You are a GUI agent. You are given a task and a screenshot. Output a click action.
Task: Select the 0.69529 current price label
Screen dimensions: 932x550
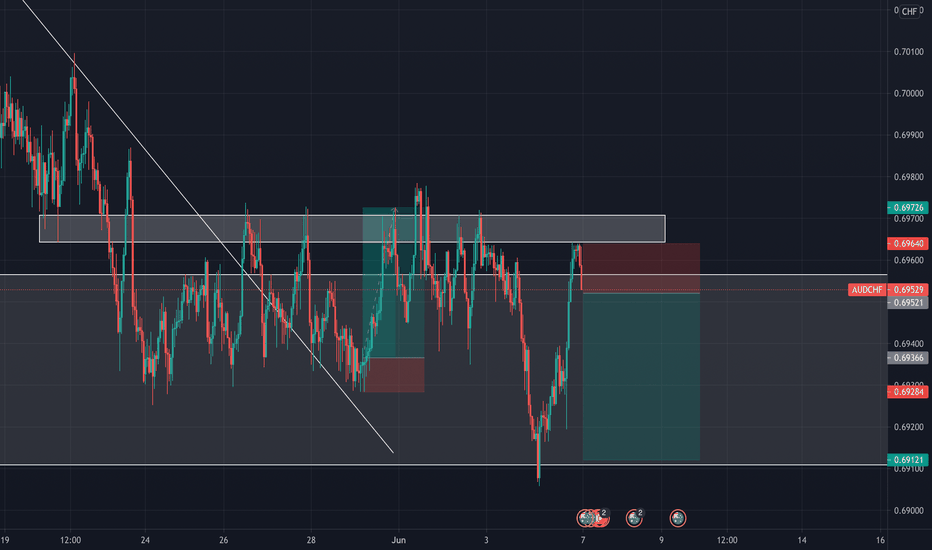click(908, 290)
